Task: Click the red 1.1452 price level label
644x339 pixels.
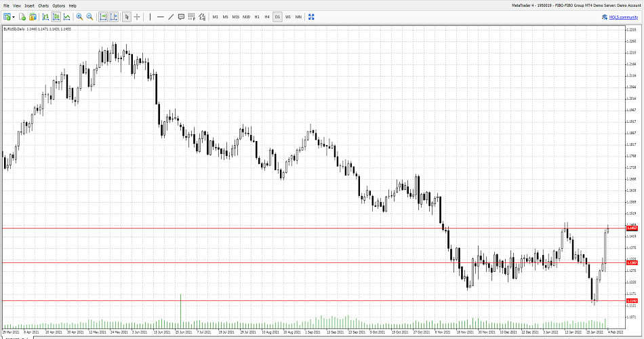Action: pos(632,228)
